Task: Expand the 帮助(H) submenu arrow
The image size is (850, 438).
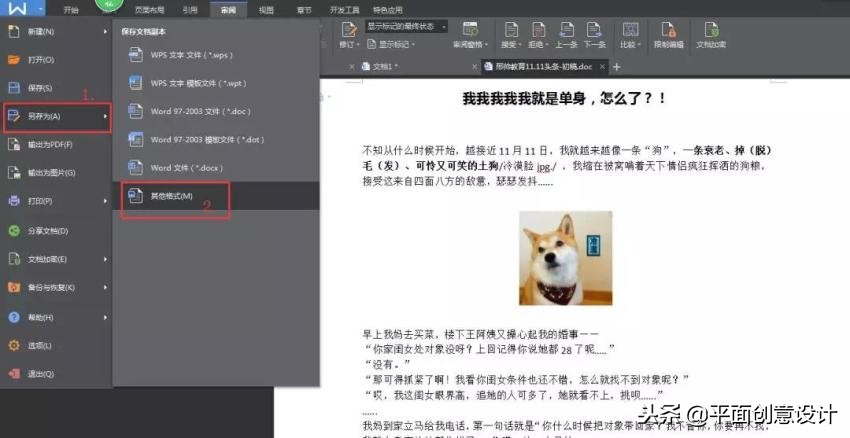Action: (105, 317)
